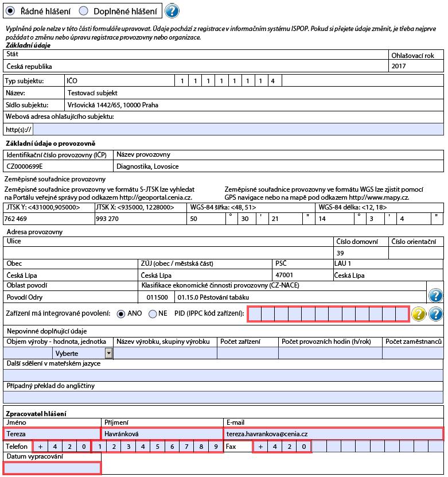Click the WGS-84 latitude degrees value '50'
This screenshot has width=448, height=477.
pyautogui.click(x=194, y=219)
